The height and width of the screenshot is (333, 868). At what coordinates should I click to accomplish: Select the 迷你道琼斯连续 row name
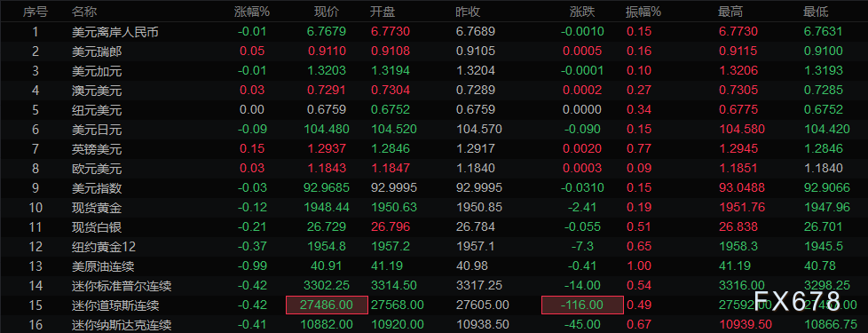[115, 305]
